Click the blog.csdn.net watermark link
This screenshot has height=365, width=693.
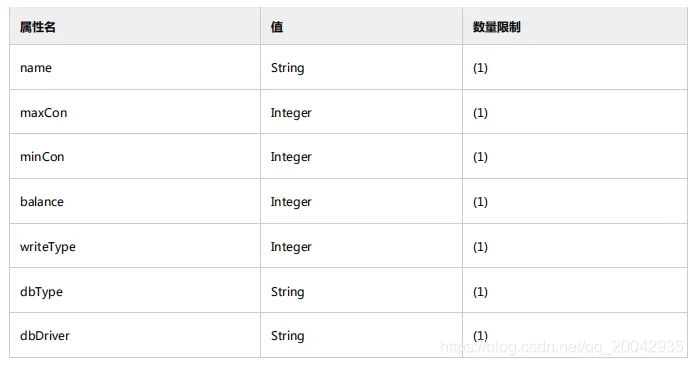(x=562, y=347)
